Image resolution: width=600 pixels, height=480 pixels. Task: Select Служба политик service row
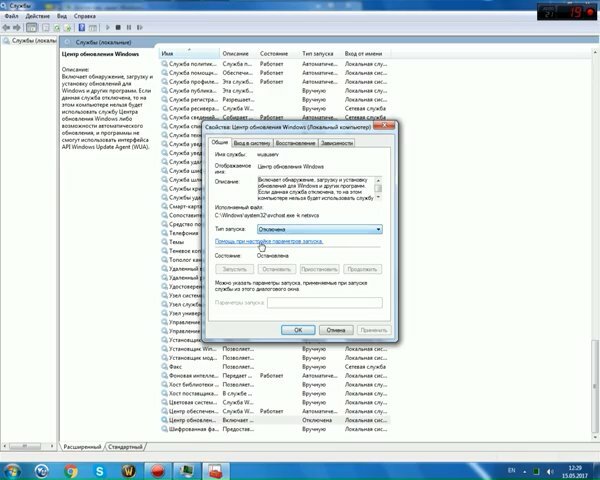[274, 64]
